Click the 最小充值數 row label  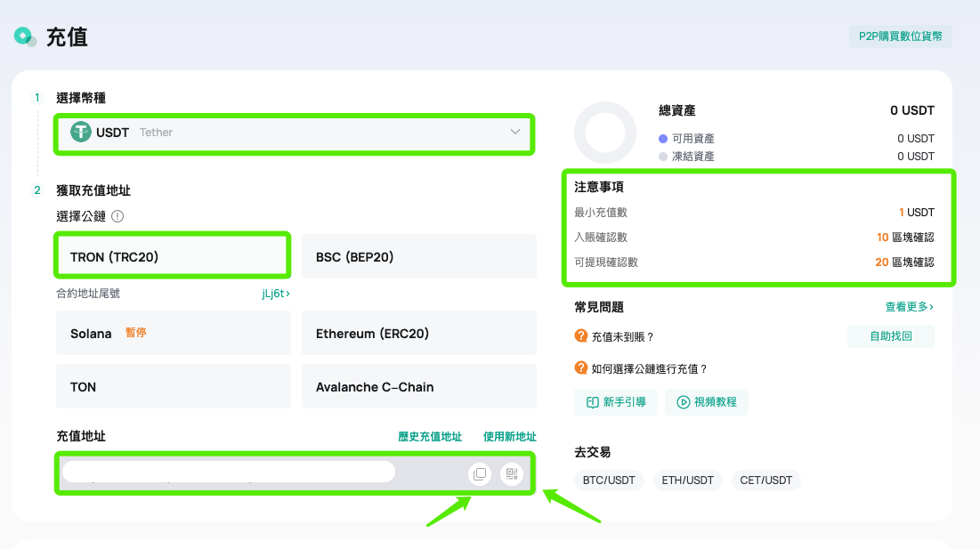point(601,213)
